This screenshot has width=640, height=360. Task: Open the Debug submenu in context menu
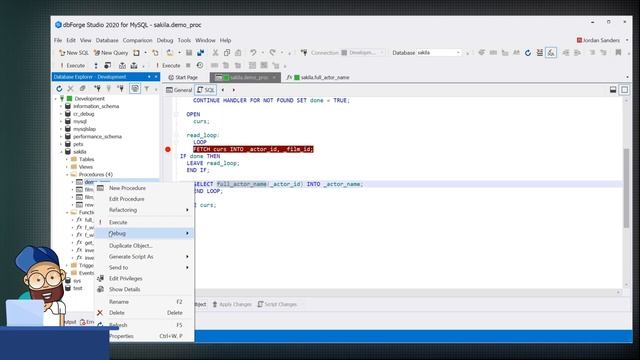click(144, 233)
